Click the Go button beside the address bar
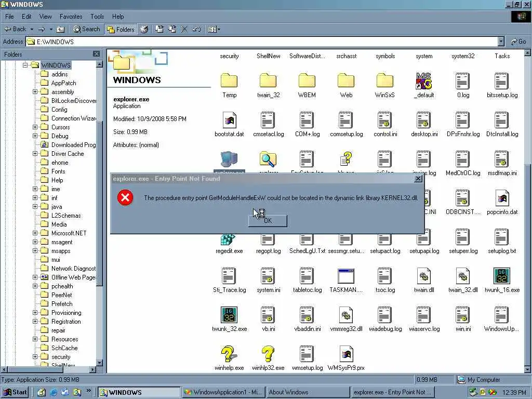Image resolution: width=532 pixels, height=399 pixels. pyautogui.click(x=519, y=42)
